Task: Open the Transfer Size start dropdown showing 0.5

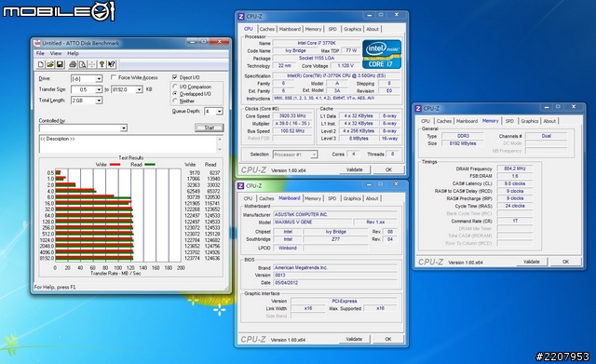Action: [x=99, y=89]
